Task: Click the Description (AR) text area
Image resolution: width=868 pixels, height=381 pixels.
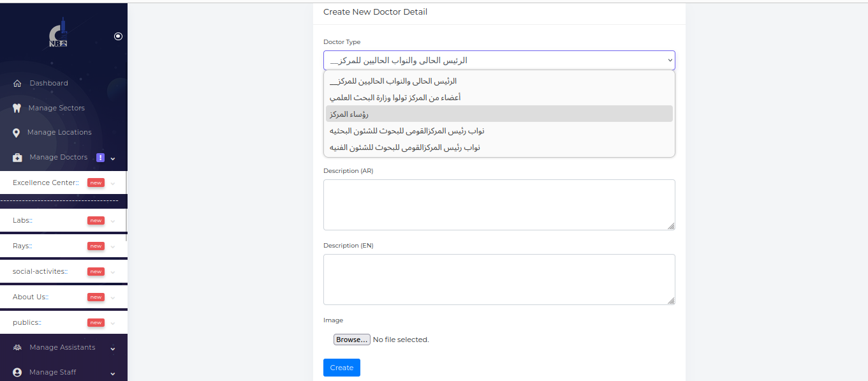Action: 499,205
